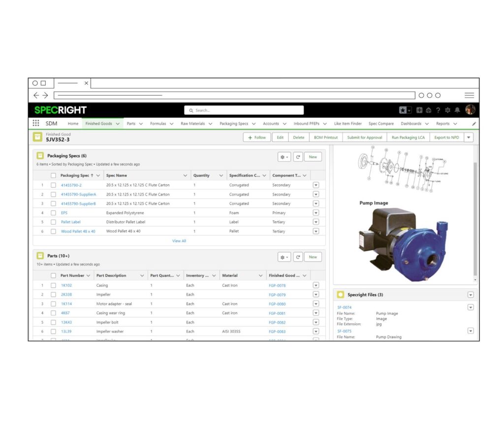Open Parts list settings gear
504x434 pixels.
[284, 257]
